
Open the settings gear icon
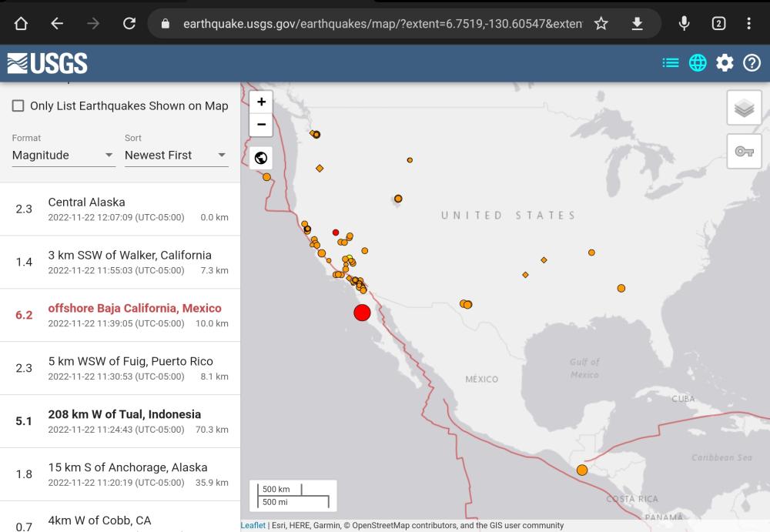point(725,63)
